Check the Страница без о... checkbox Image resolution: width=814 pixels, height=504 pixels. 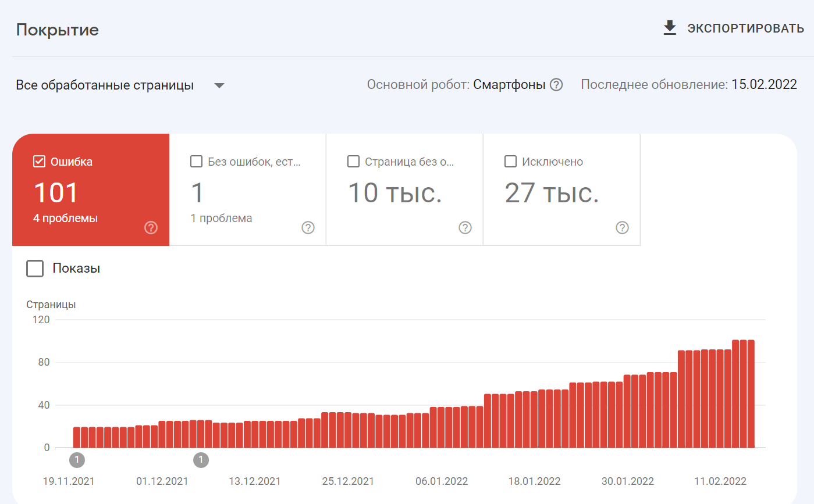[x=353, y=162]
